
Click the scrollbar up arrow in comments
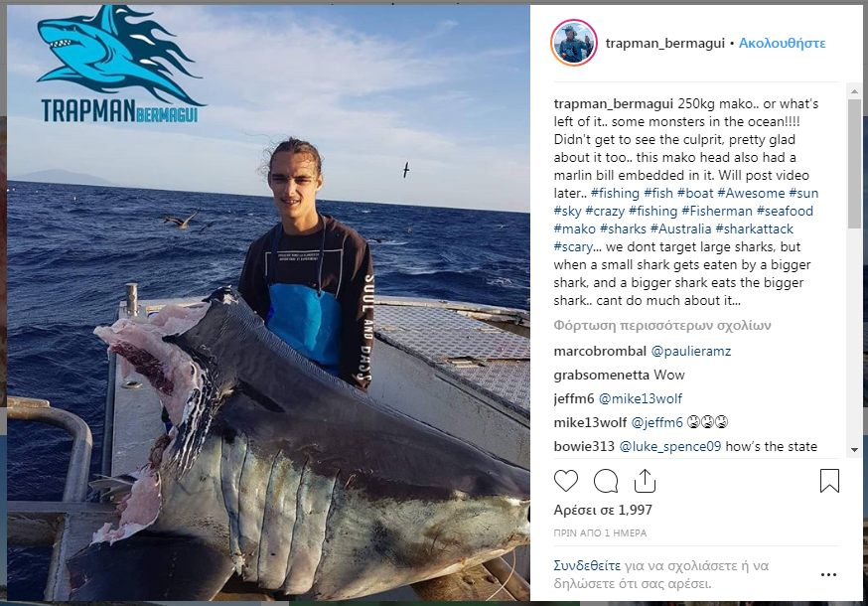(x=854, y=90)
